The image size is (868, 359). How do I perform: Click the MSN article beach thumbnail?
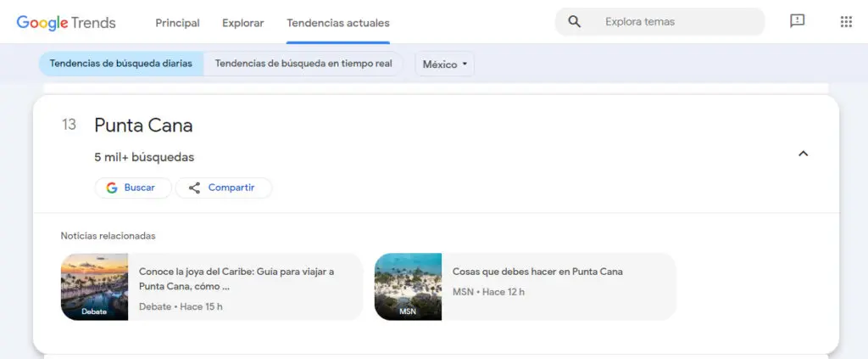[408, 287]
